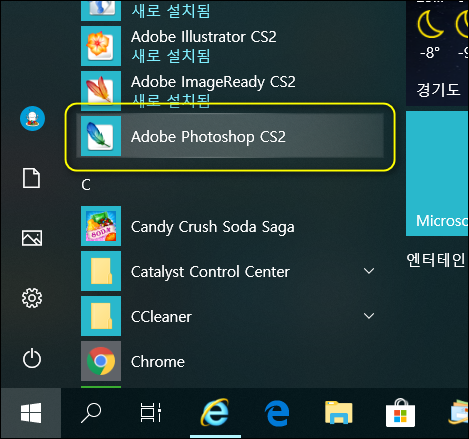The height and width of the screenshot is (439, 469).
Task: Click the Windows Start button
Action: (31, 413)
